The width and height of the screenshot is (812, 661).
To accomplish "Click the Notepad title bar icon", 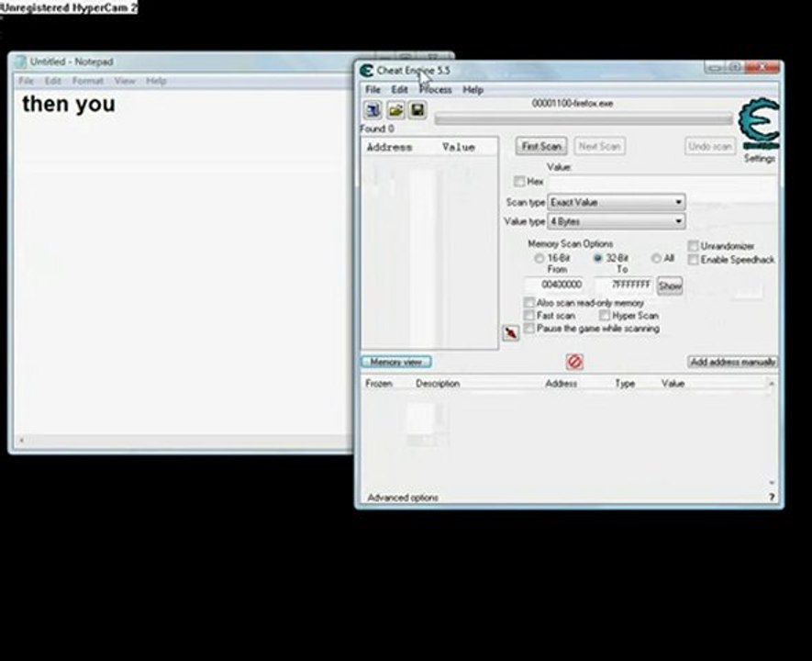I will point(21,62).
